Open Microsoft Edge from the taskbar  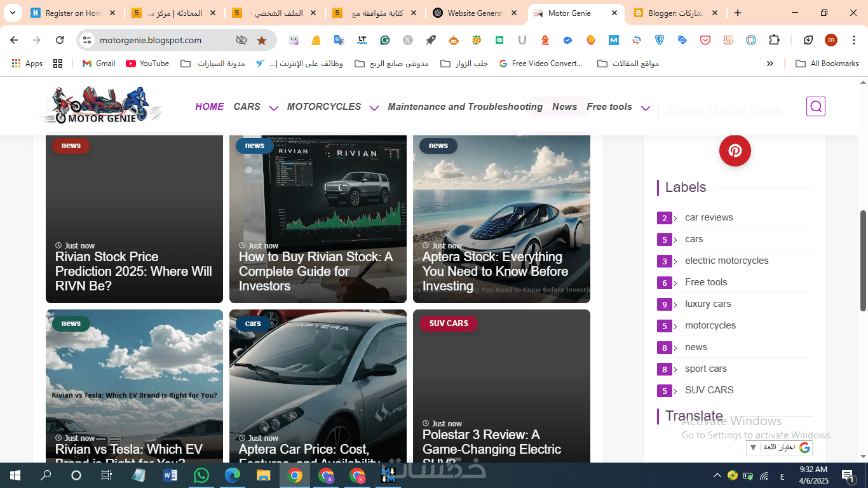(233, 475)
